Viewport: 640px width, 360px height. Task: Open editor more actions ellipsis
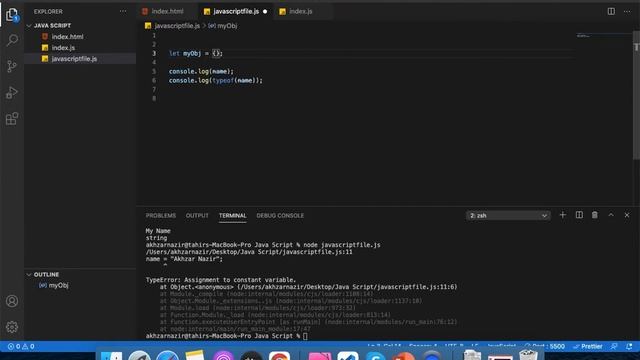627,11
